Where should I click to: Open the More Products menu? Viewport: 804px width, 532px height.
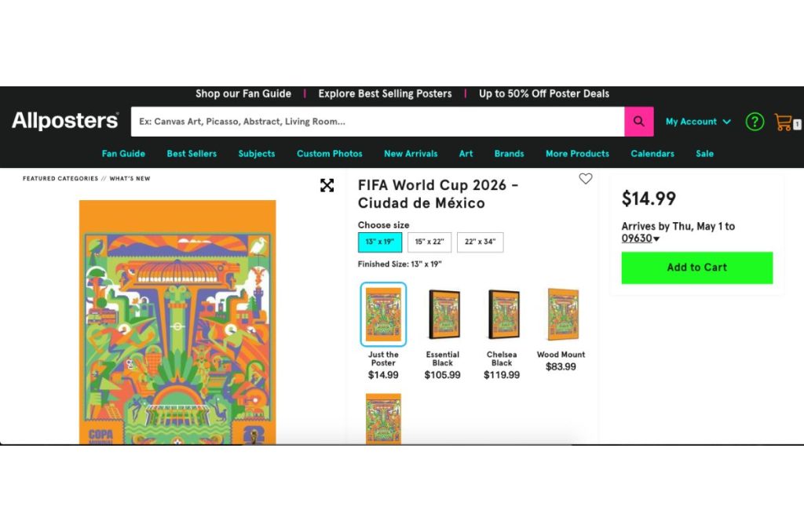(577, 154)
